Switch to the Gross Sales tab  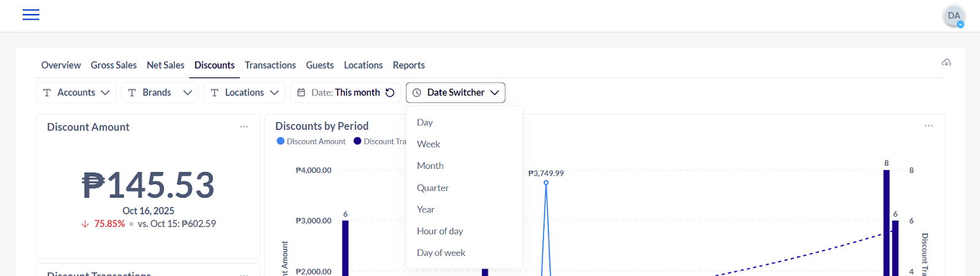(x=113, y=65)
